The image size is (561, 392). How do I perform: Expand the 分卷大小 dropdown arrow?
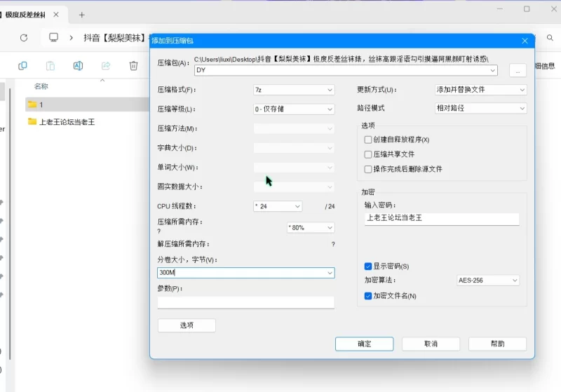330,273
